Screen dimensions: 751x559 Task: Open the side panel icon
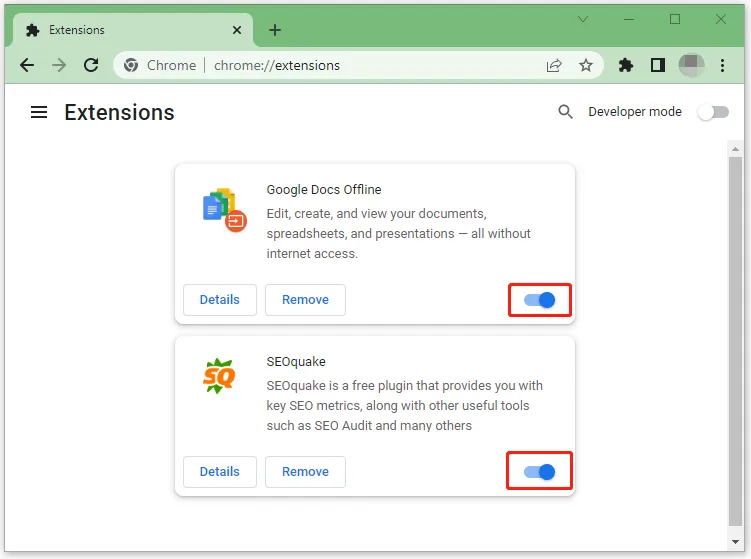[x=658, y=65]
